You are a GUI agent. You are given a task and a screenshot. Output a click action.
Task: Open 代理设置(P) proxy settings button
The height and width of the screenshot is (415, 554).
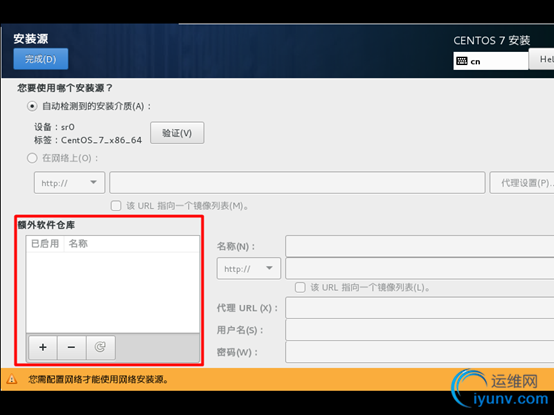[521, 183]
